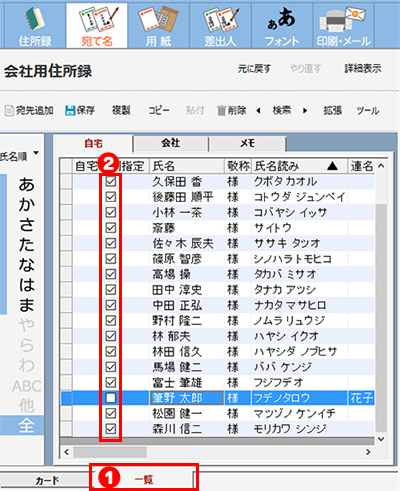Switch to the カード tab
Screen dimensions: 400x491
47,480
